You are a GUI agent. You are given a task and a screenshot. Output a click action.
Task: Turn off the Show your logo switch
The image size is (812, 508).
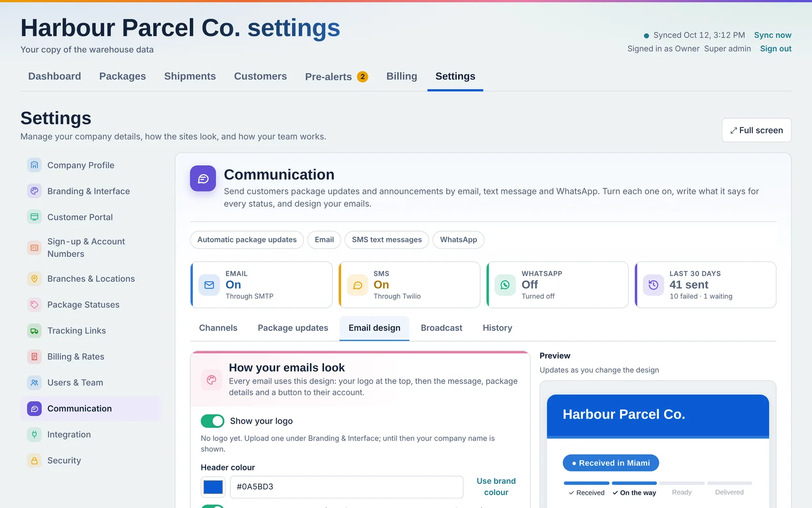(212, 421)
